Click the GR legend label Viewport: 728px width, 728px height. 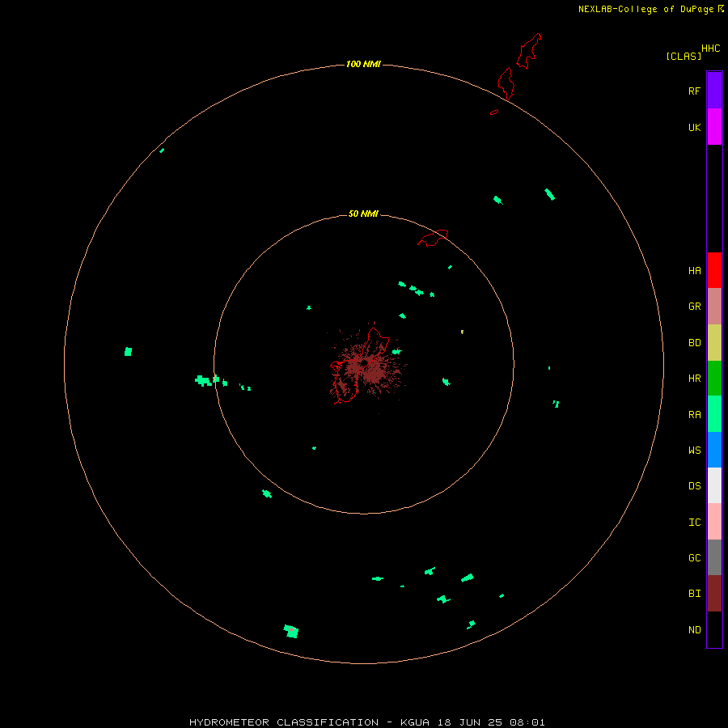point(694,307)
